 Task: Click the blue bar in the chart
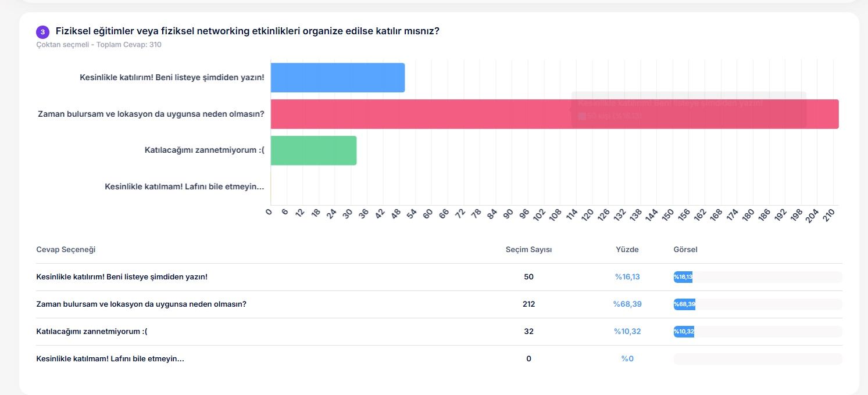(337, 78)
